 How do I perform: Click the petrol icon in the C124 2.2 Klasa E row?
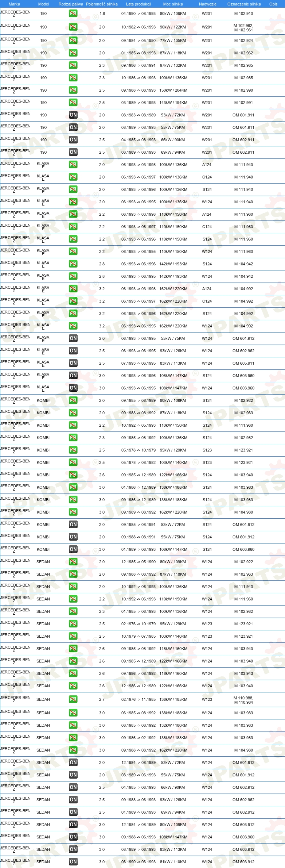(x=73, y=227)
